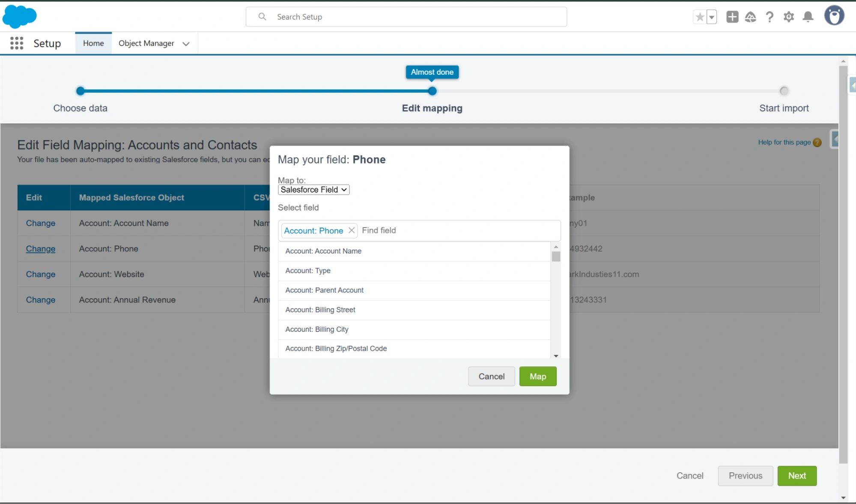Click the green Map button
Viewport: 856px width, 504px height.
pyautogui.click(x=538, y=377)
